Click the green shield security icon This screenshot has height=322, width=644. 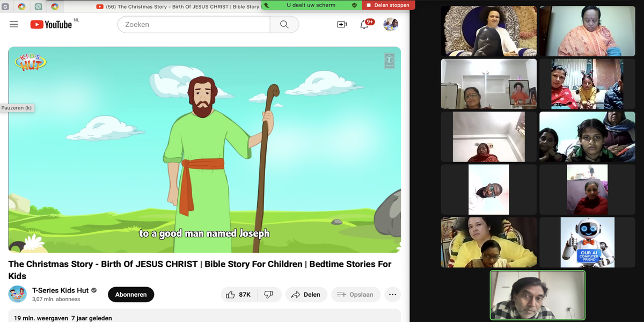point(354,5)
